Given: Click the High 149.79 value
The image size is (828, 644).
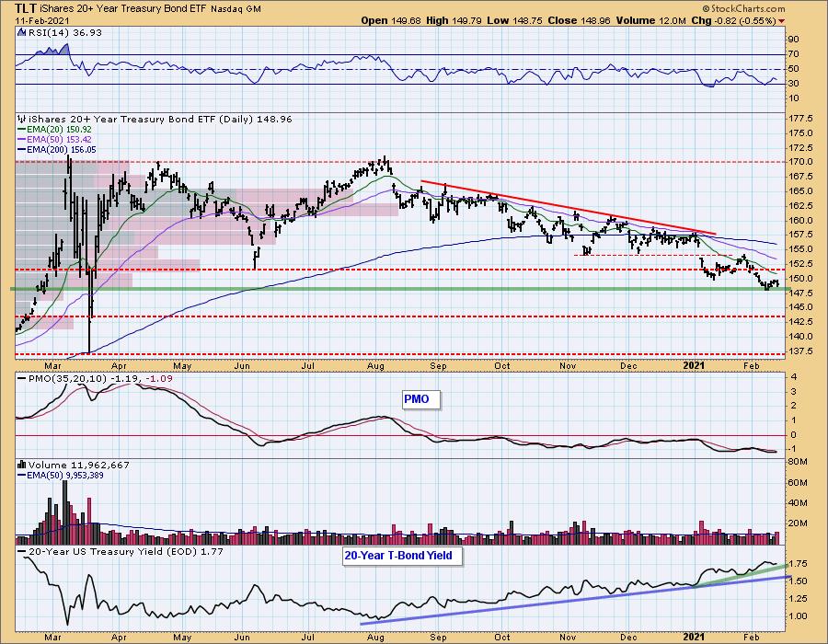Looking at the screenshot, I should [452, 20].
